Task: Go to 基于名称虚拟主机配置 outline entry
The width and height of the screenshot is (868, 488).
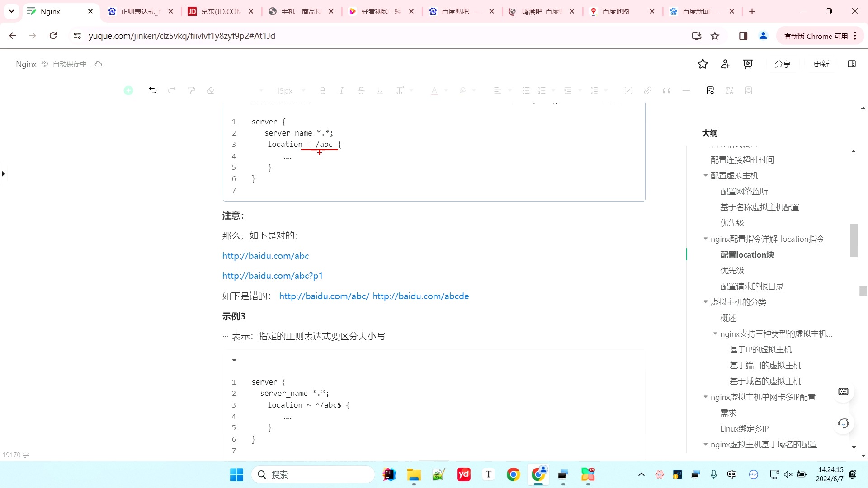Action: coord(759,207)
